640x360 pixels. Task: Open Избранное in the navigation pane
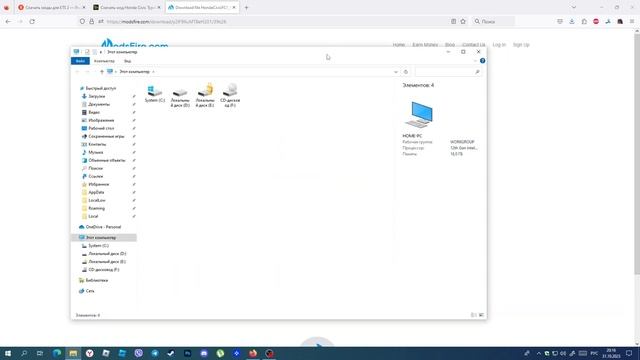click(x=98, y=184)
